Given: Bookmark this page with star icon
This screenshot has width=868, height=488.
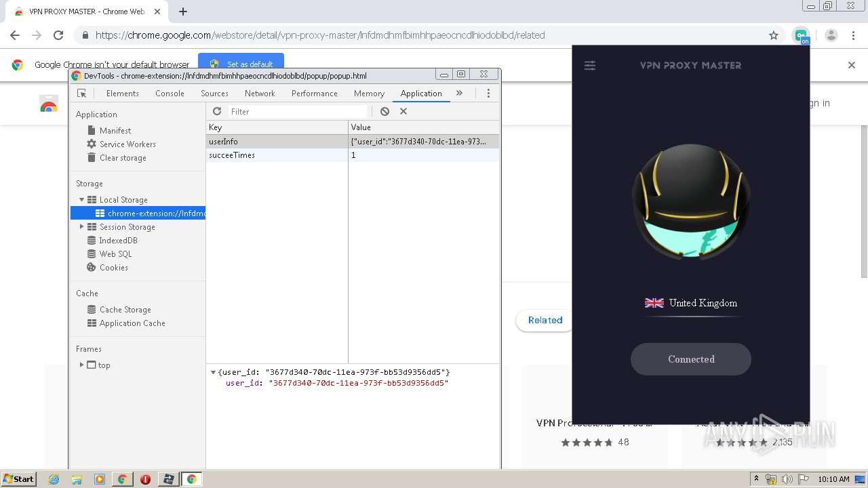Looking at the screenshot, I should [774, 35].
